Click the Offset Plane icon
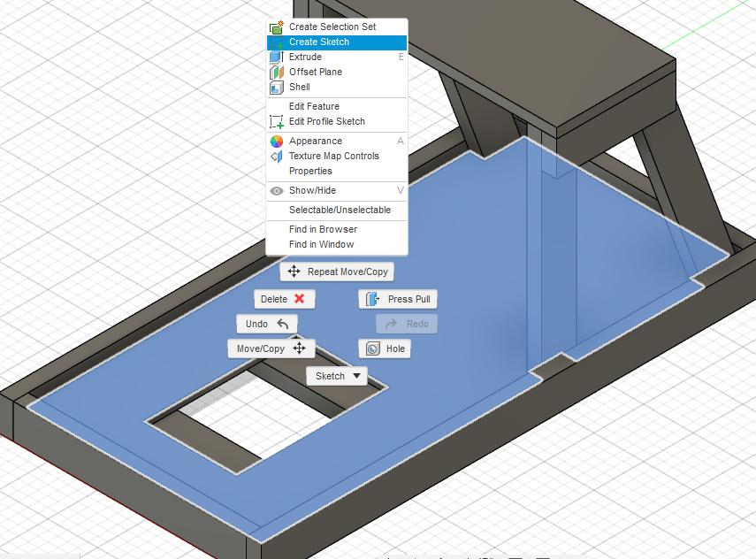 278,72
